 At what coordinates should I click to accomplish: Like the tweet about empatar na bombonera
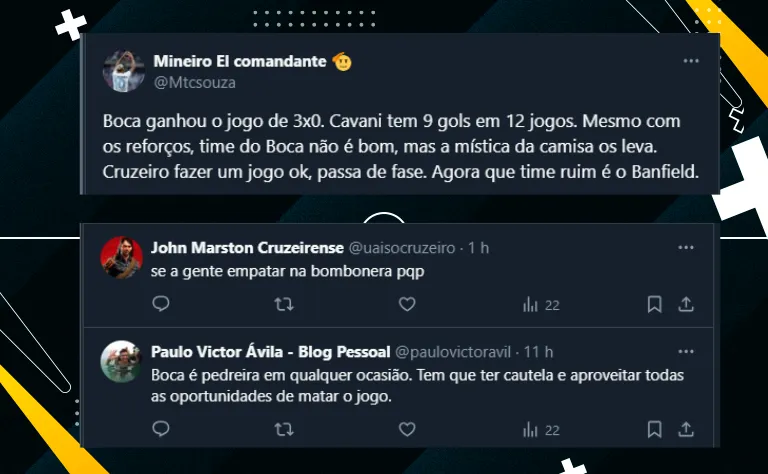pos(406,304)
